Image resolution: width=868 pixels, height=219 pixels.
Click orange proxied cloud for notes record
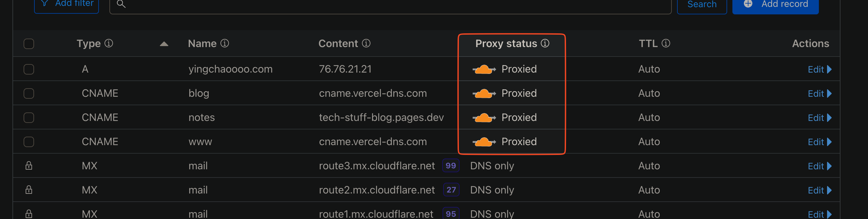[x=484, y=118]
